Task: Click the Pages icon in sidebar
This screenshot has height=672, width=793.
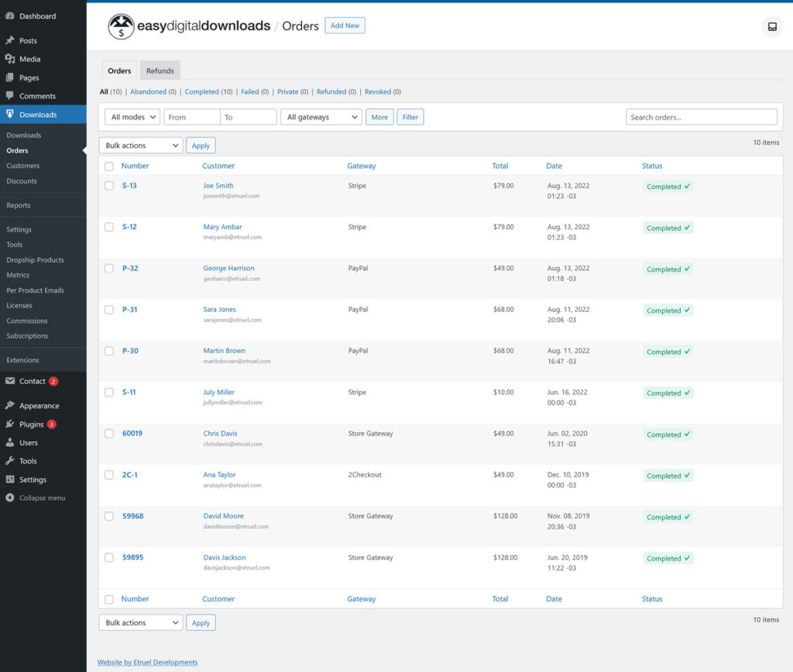Action: pos(9,77)
